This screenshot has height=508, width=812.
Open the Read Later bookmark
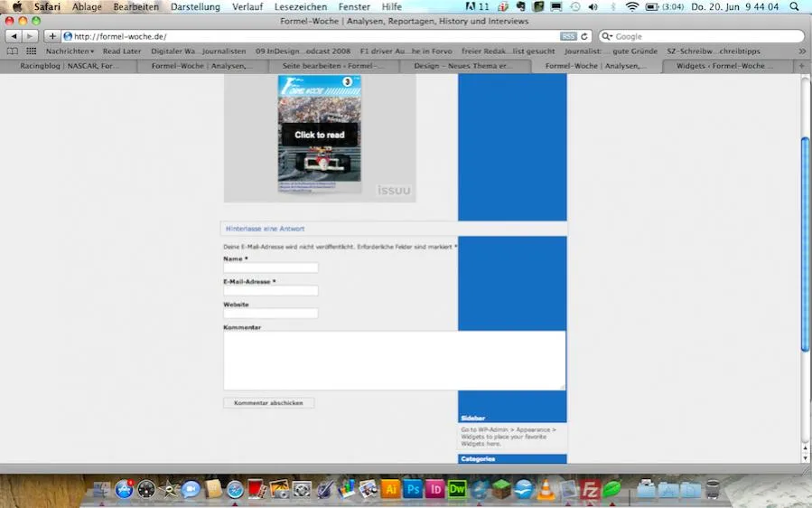click(122, 52)
